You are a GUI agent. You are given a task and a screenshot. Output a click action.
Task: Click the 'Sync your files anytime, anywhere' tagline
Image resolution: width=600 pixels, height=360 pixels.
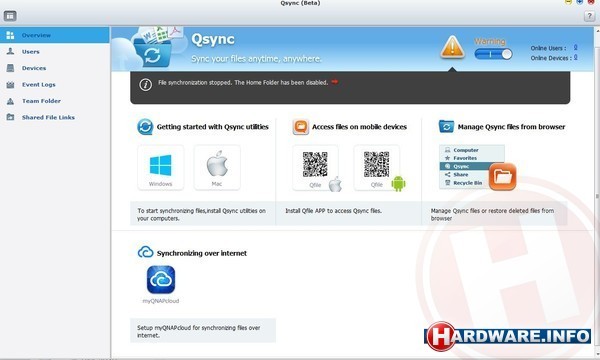coord(256,59)
